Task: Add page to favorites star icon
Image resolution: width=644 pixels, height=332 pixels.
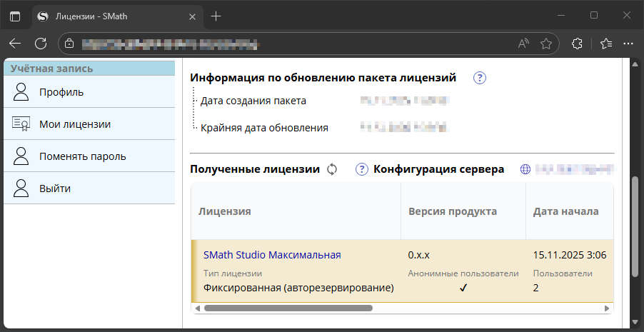Action: pyautogui.click(x=546, y=44)
